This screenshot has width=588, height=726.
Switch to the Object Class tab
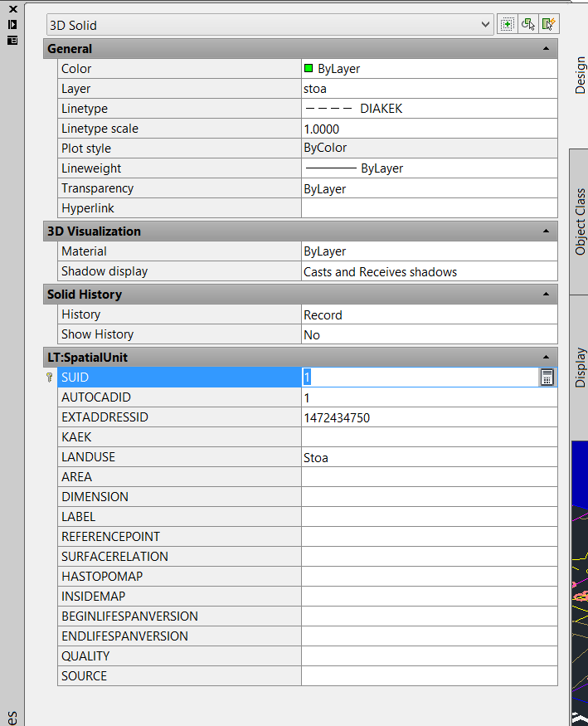coord(581,222)
